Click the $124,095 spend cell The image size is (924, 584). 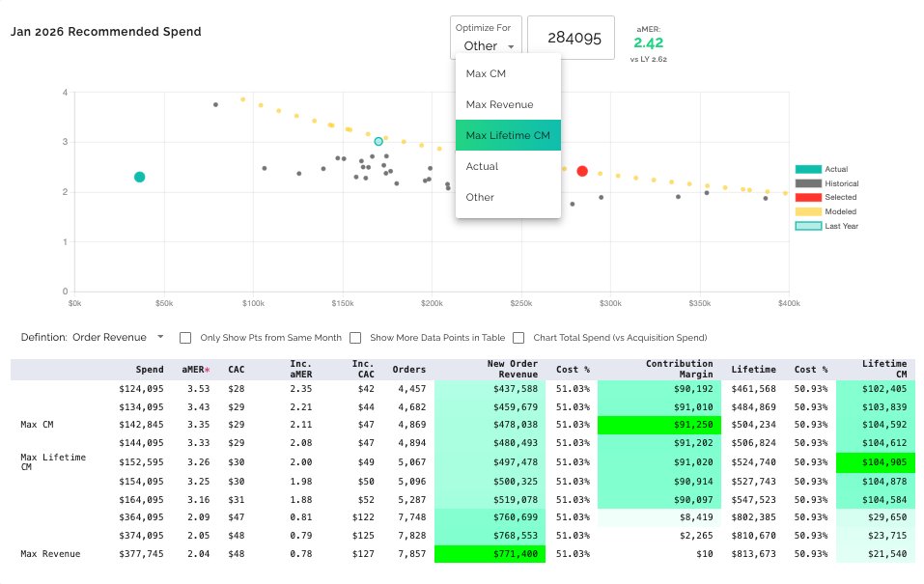(141, 389)
